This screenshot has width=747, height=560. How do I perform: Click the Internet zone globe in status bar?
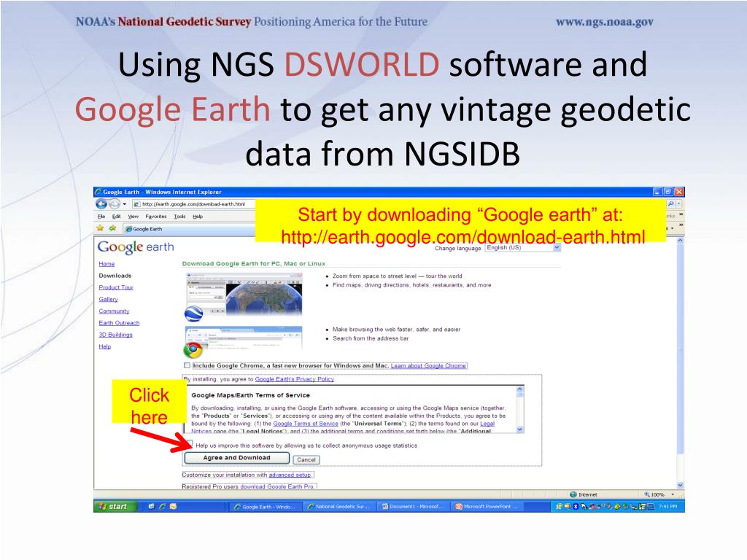coord(573,495)
